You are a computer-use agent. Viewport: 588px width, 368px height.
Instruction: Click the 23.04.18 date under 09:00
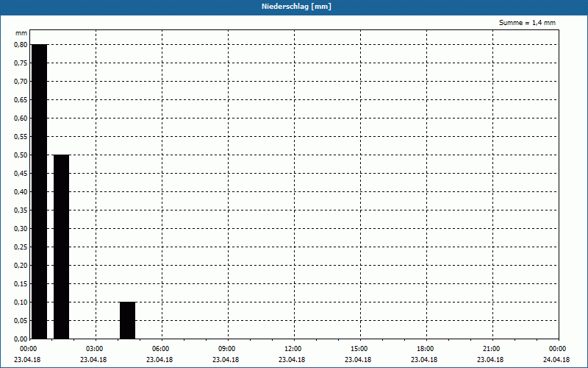coord(226,360)
